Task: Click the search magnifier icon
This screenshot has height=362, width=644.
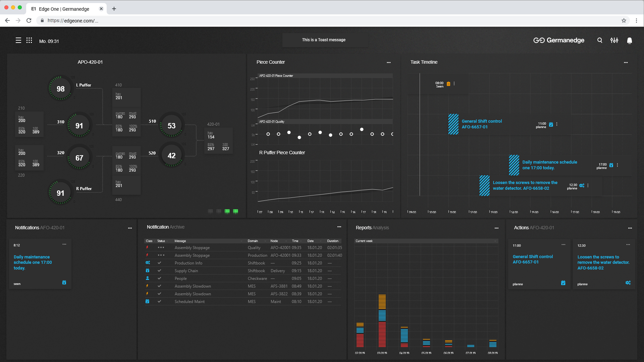Action: (600, 40)
